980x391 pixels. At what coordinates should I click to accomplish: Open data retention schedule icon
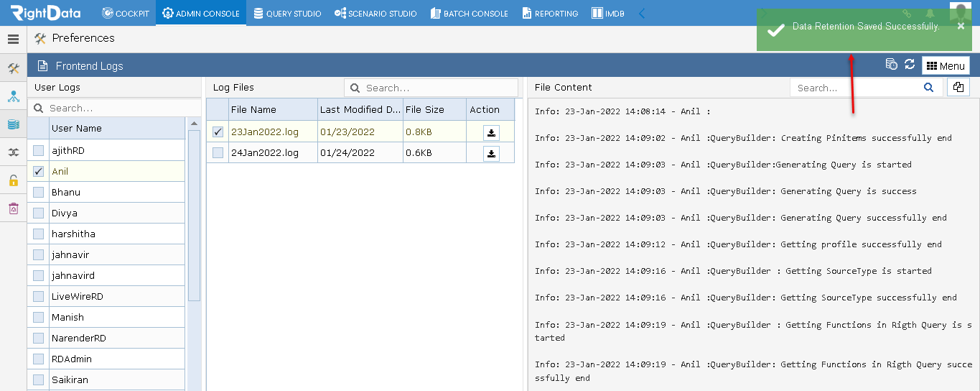click(892, 65)
